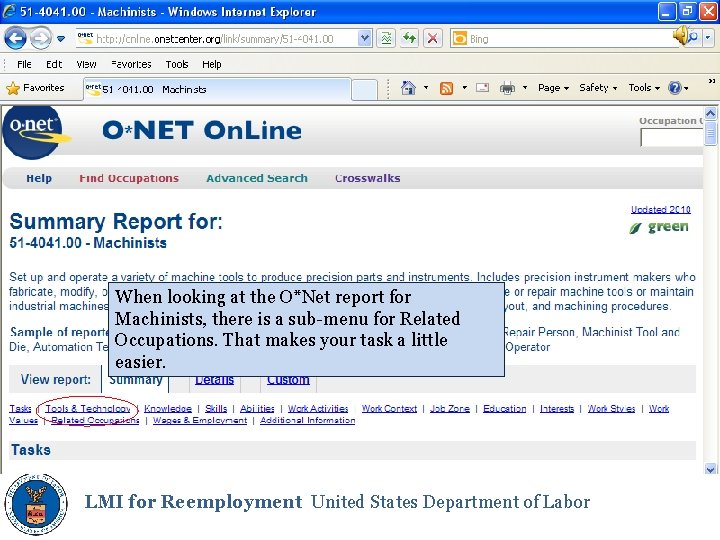Jump to the Knowledge section link
Viewport: 720px width, 540px height.
click(x=168, y=408)
